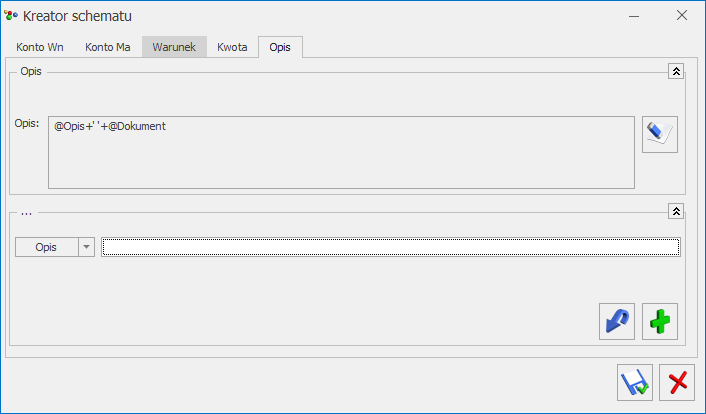Open the Opis dropdown arrow
The width and height of the screenshot is (706, 414).
86,247
